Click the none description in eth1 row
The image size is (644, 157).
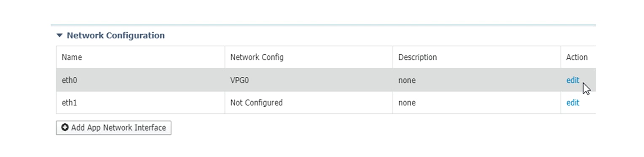click(407, 103)
